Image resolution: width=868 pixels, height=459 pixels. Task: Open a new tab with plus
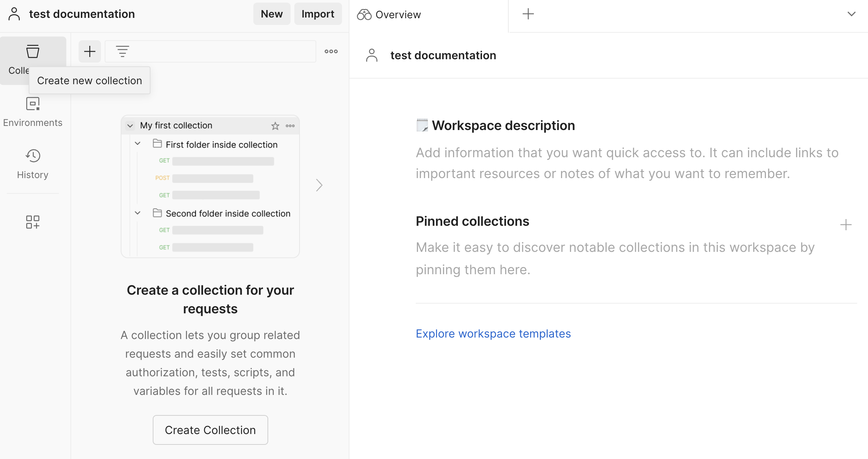coord(528,14)
